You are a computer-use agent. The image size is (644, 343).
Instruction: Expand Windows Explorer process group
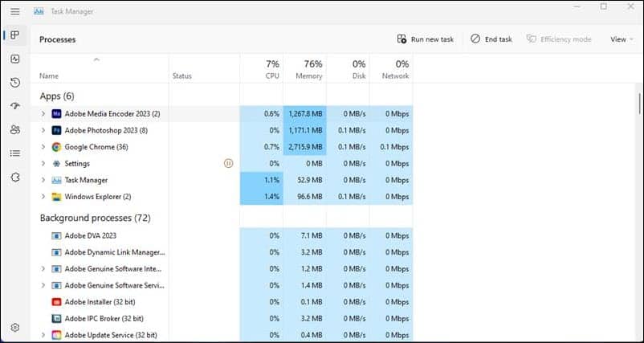tap(43, 197)
